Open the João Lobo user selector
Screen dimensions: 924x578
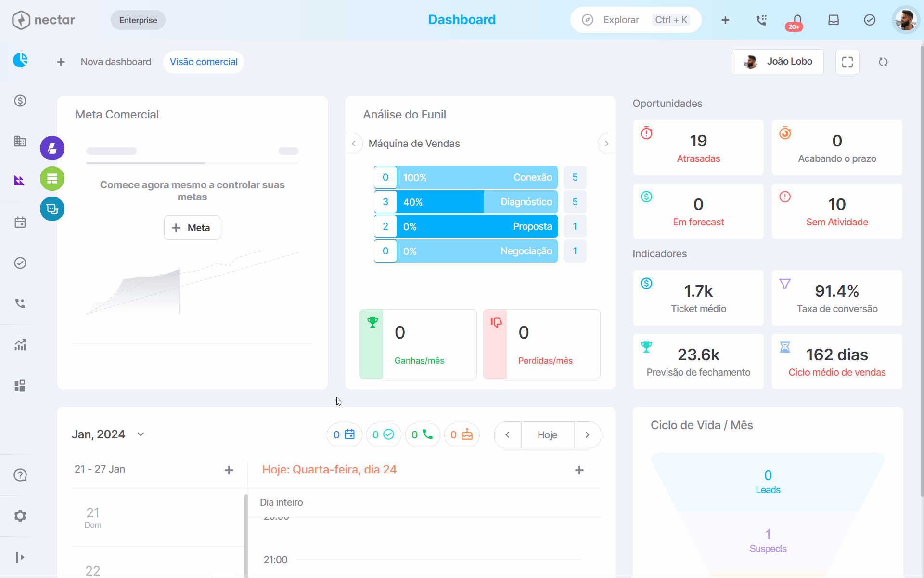778,62
